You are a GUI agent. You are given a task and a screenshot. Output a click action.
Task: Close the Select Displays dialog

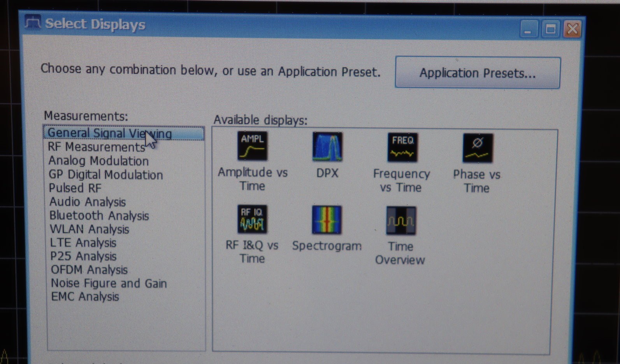point(572,29)
